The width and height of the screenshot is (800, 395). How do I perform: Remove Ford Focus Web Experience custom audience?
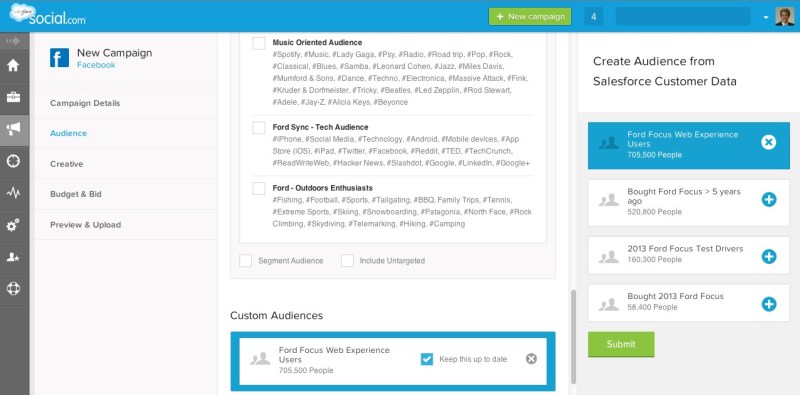[x=531, y=359]
